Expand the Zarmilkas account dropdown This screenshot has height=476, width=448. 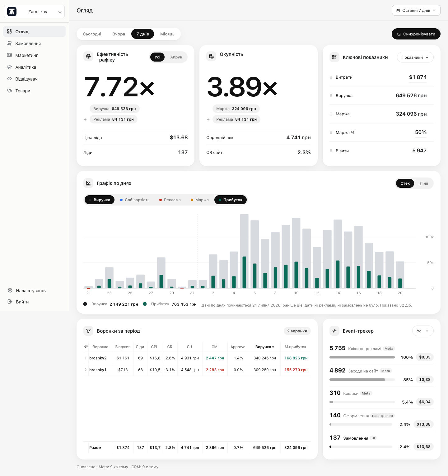[x=34, y=12]
